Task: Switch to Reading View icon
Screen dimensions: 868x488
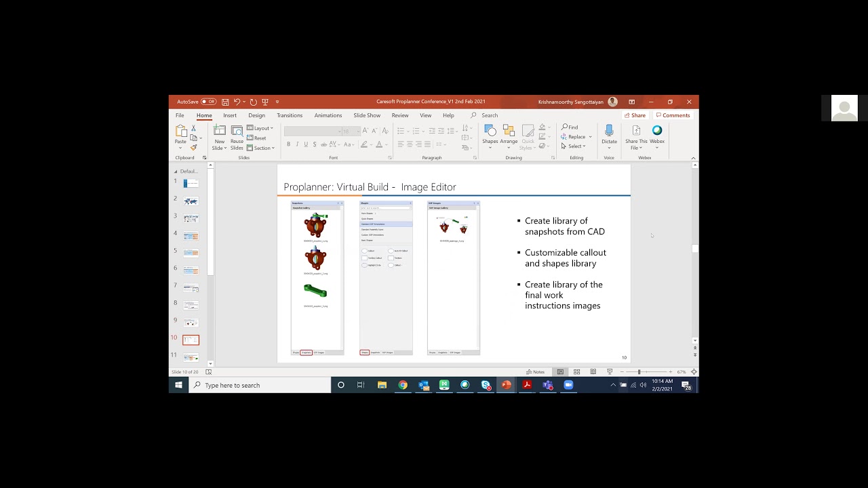Action: [593, 372]
